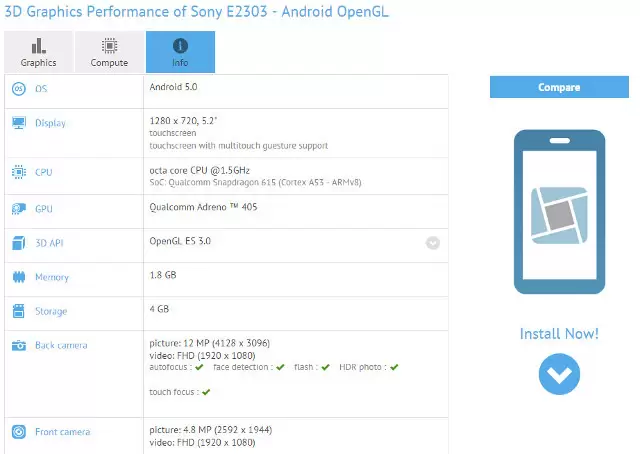Click the '1280 x 720, 5.2"' display value
640x454 pixels.
pos(183,121)
